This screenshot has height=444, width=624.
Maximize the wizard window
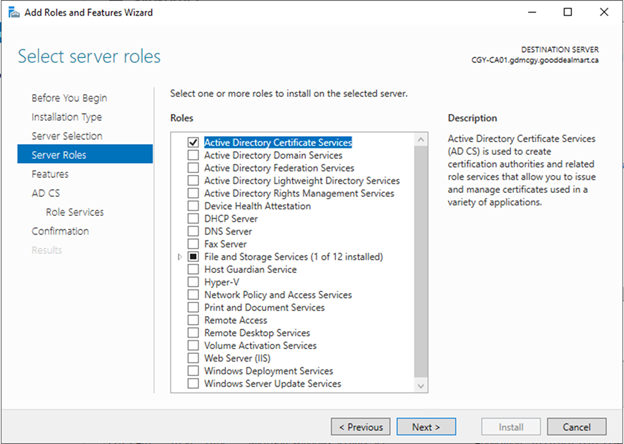(x=568, y=12)
